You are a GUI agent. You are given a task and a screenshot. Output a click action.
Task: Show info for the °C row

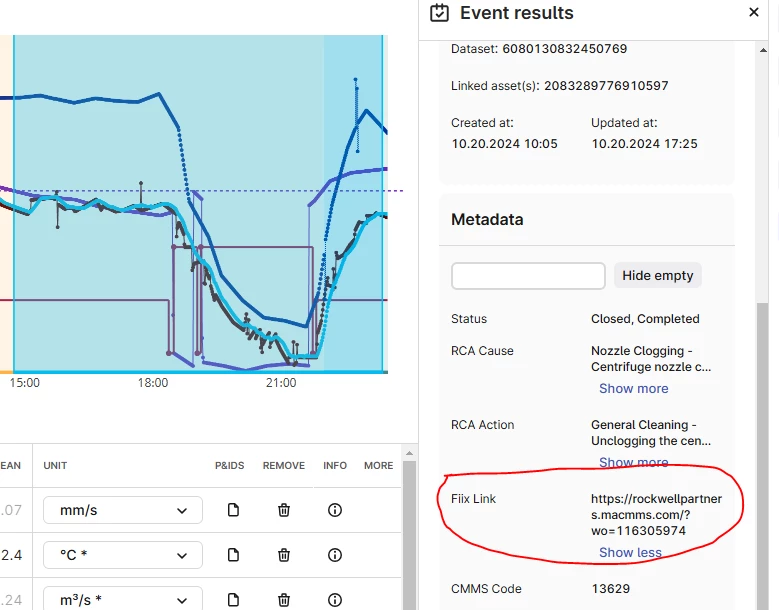tap(335, 555)
